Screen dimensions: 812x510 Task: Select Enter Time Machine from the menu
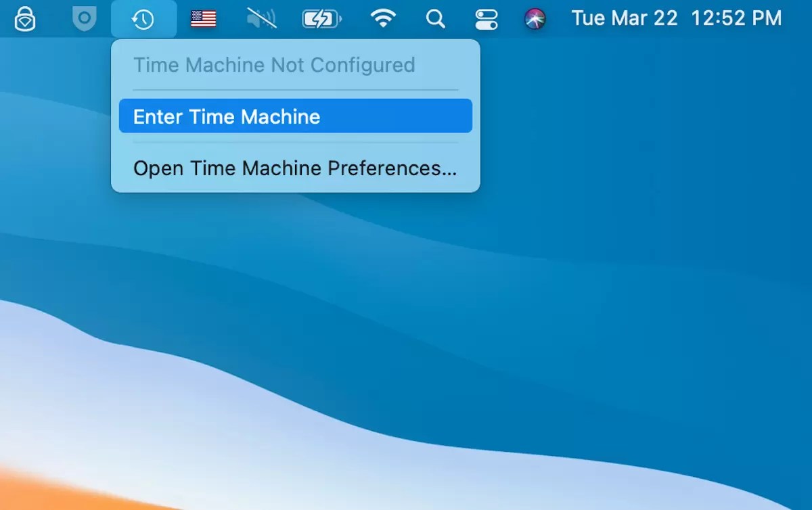click(295, 116)
